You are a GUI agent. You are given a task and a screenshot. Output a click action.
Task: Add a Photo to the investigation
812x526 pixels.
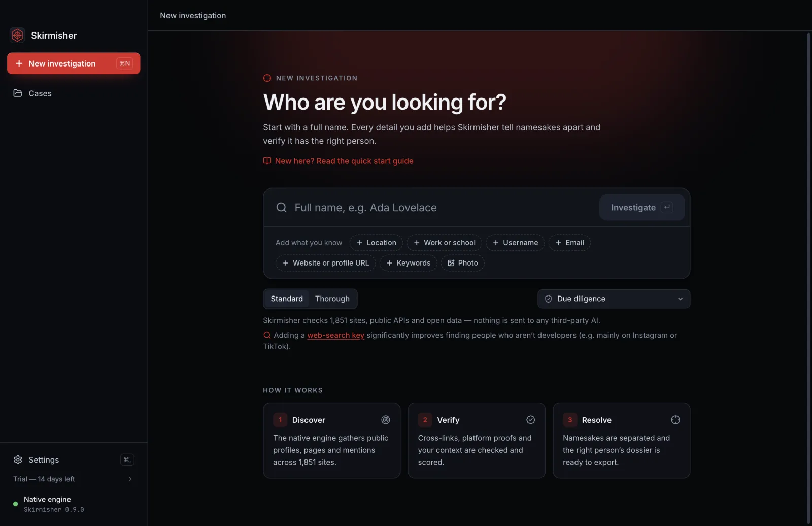coord(463,263)
